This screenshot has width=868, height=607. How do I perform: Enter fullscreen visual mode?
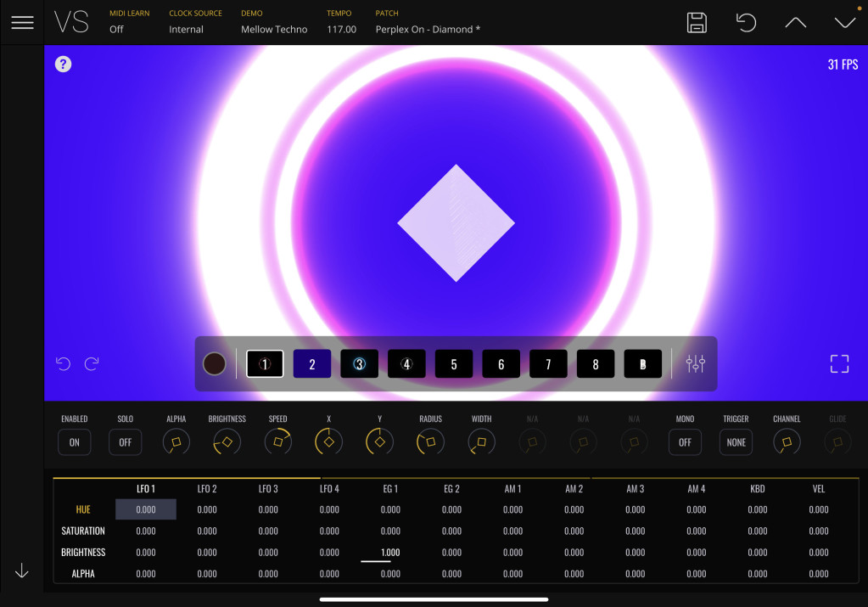coord(838,364)
